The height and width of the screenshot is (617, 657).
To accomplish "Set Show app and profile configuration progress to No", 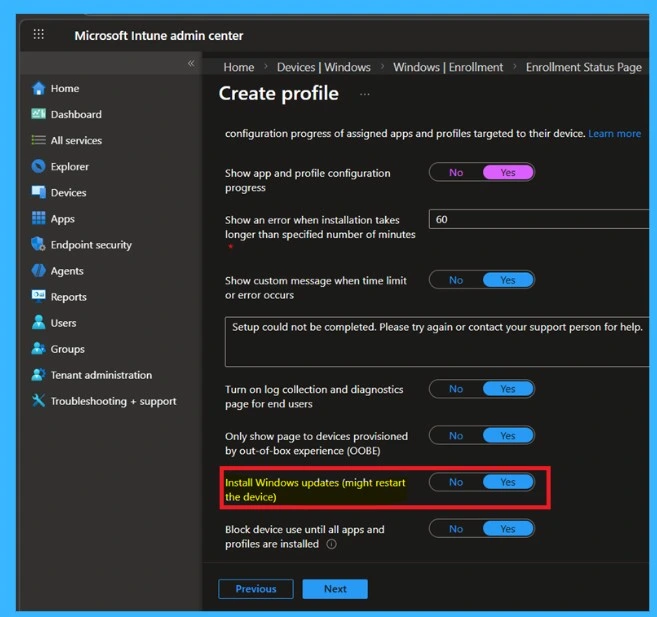I will (456, 173).
